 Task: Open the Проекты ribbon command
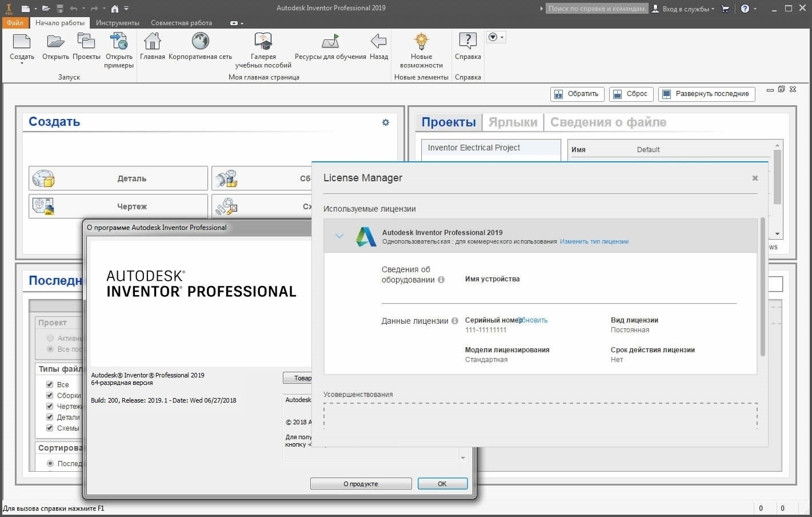[x=86, y=42]
